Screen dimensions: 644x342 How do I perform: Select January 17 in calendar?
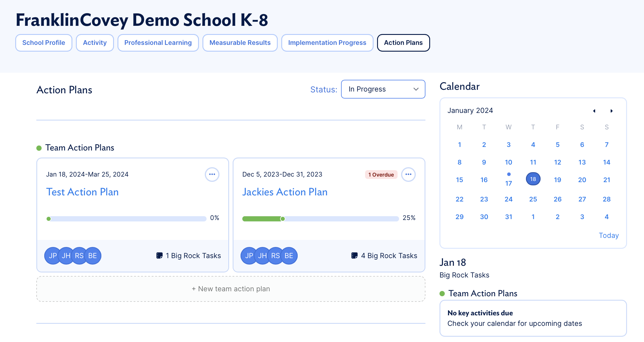(508, 183)
